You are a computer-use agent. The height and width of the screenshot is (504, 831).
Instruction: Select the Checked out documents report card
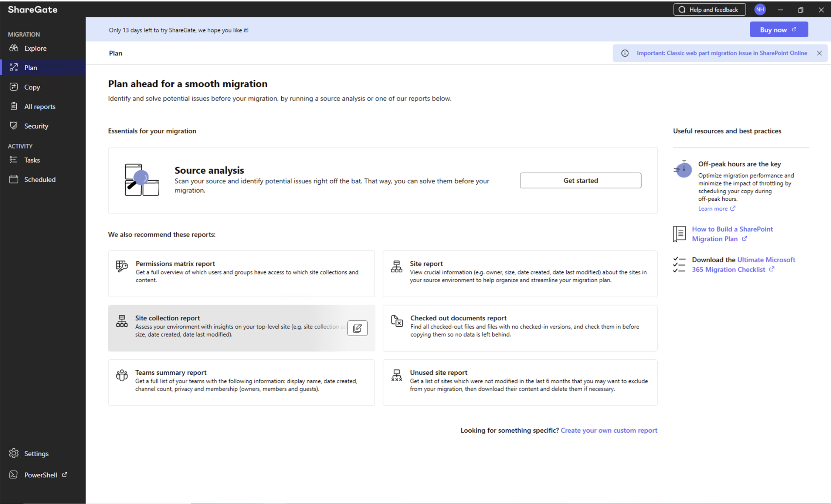[x=520, y=328]
